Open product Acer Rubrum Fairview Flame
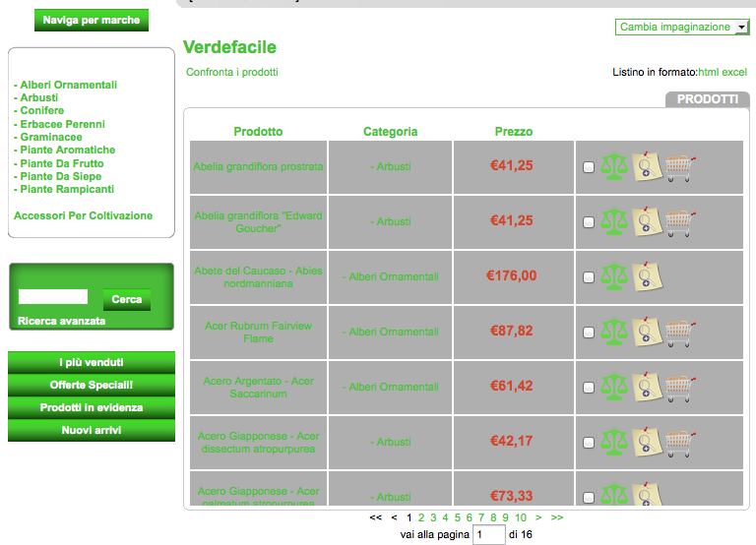The width and height of the screenshot is (756, 545). click(x=258, y=332)
